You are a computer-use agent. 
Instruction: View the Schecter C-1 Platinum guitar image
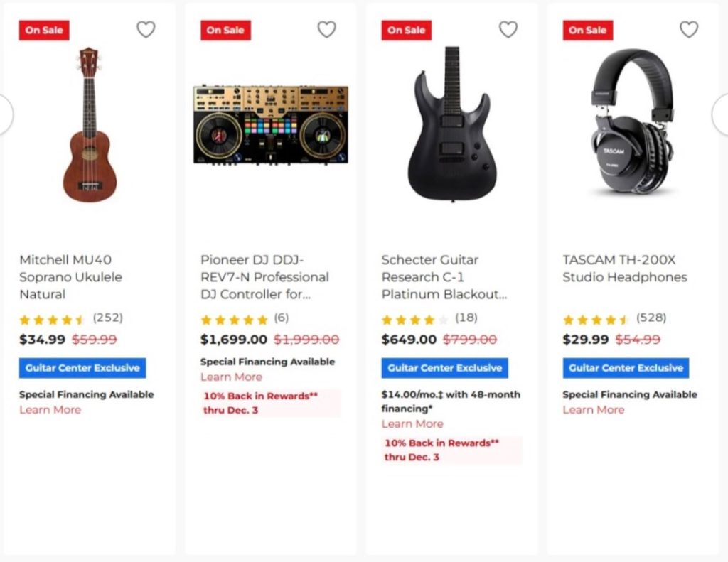click(451, 128)
